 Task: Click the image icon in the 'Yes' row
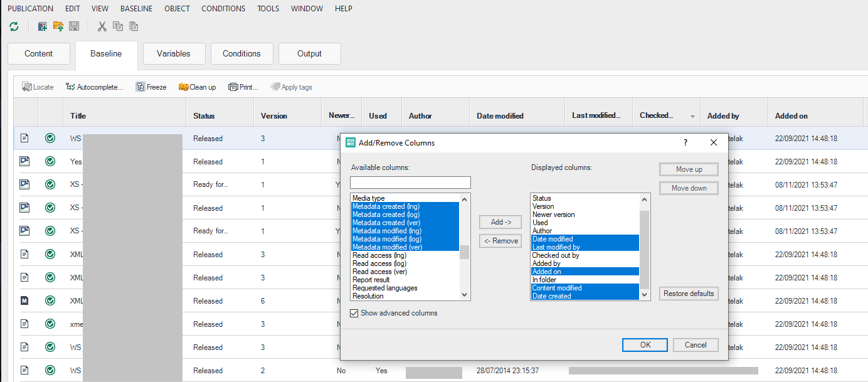(x=25, y=162)
